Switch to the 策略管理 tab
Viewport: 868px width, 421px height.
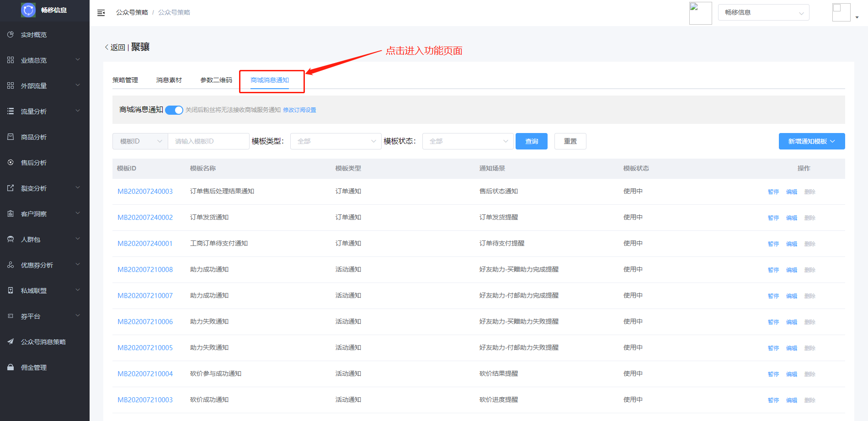tap(125, 80)
